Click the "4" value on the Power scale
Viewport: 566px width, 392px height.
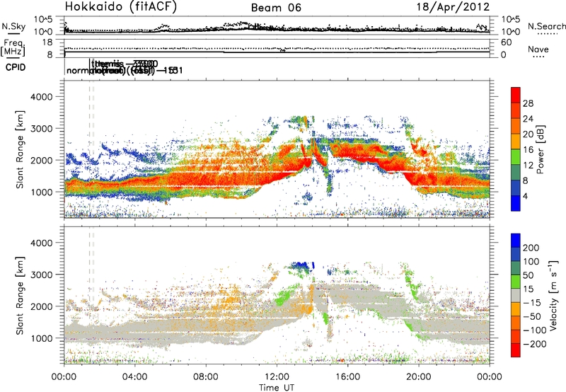coord(526,196)
